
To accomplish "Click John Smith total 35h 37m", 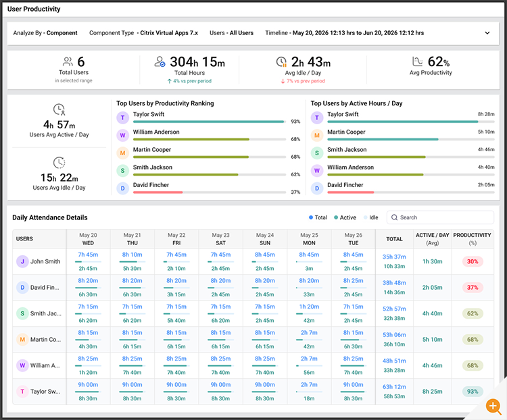I will tap(394, 257).
